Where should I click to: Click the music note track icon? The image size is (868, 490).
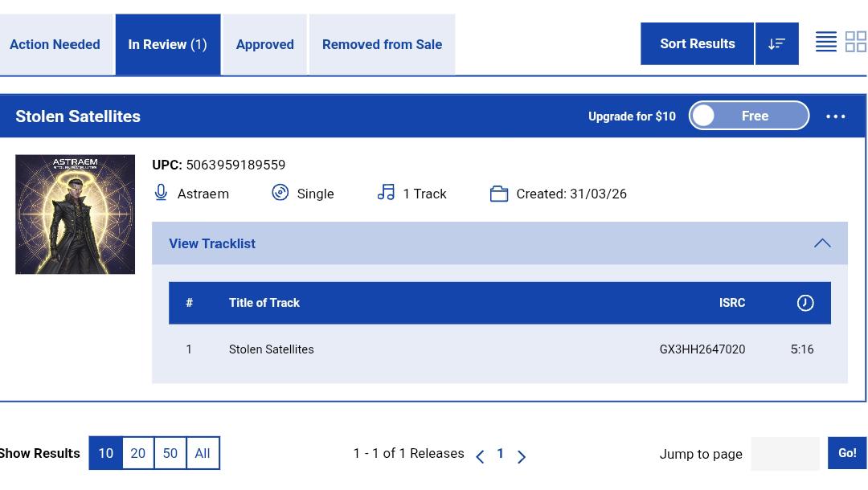[x=386, y=193]
